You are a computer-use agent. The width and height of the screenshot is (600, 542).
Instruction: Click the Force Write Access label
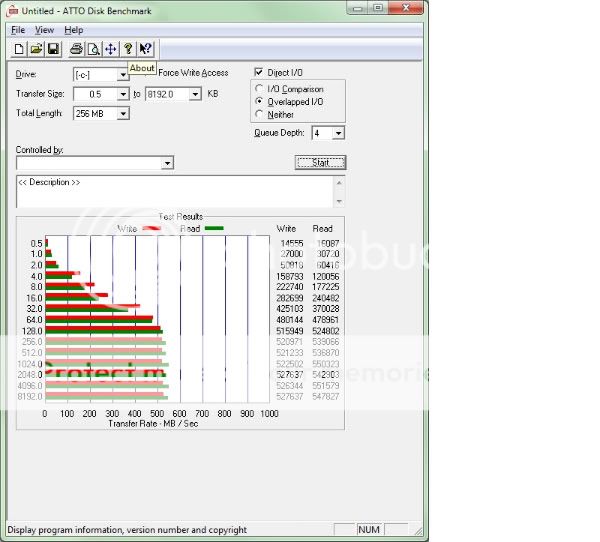click(x=193, y=73)
